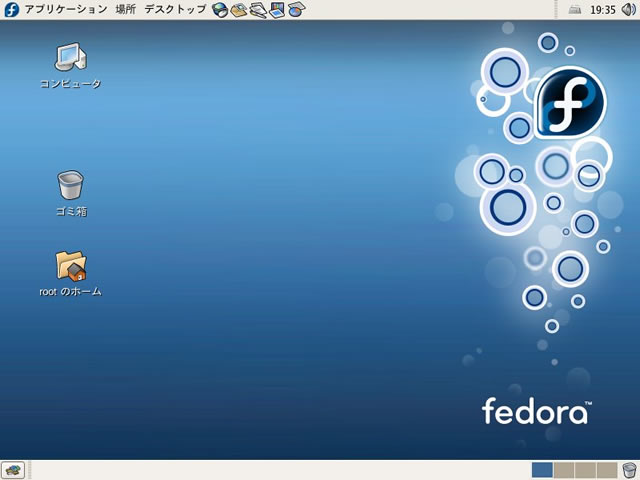Switch to the third workspace
This screenshot has width=640, height=480.
pos(585,470)
